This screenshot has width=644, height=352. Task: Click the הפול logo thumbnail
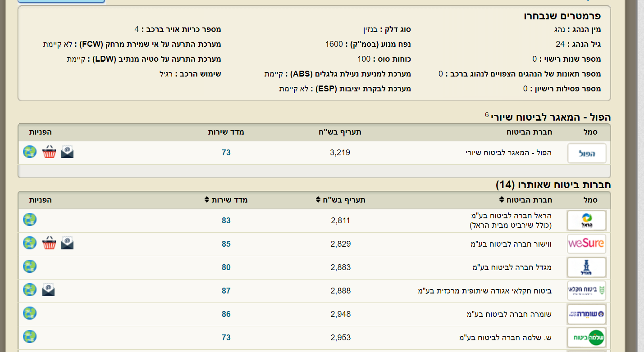point(586,153)
